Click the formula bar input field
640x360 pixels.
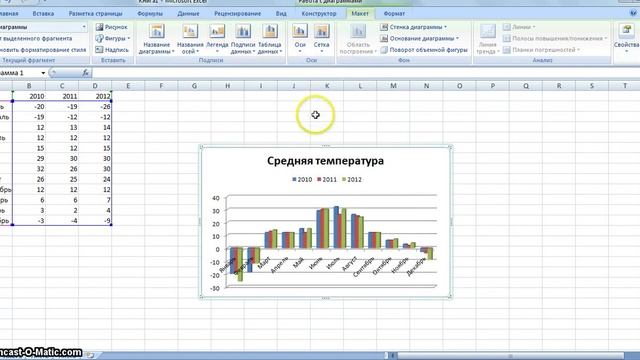pyautogui.click(x=365, y=73)
